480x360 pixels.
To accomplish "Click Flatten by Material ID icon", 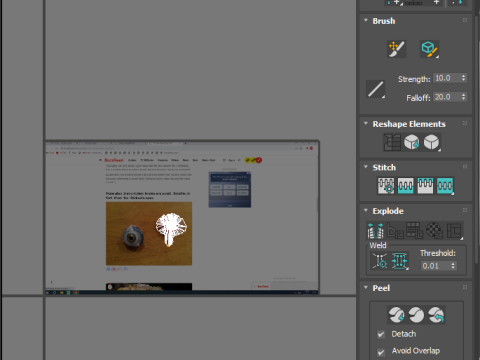I will coord(434,230).
